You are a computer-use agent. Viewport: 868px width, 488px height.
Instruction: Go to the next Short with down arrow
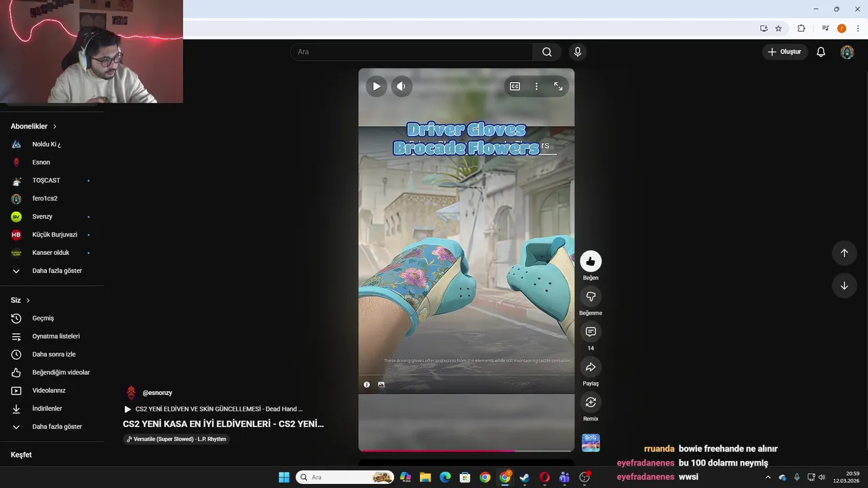coord(844,285)
